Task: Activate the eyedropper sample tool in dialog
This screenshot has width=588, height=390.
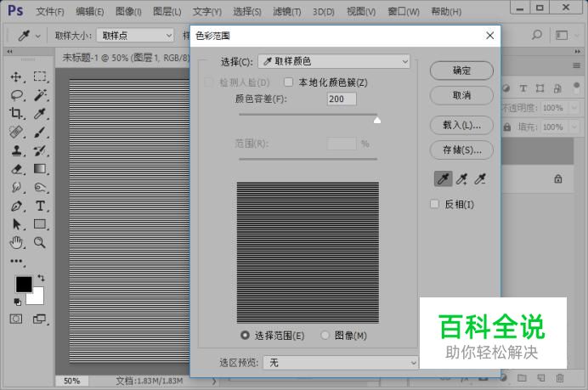Action: tap(443, 179)
